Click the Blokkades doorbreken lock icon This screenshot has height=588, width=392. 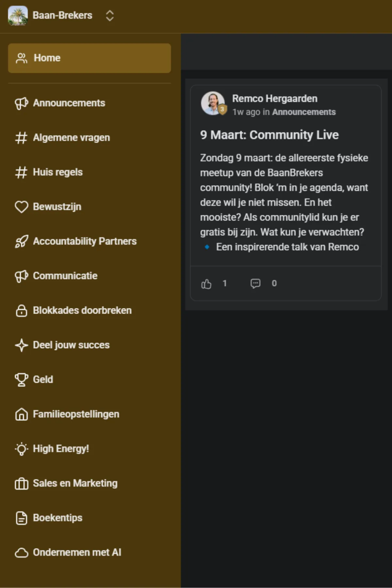click(22, 311)
